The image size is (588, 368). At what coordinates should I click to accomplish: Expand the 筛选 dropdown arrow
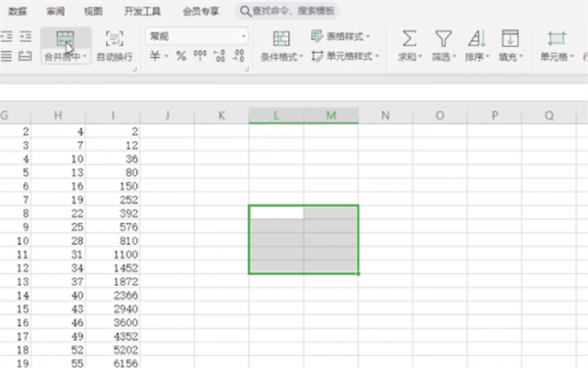tap(454, 57)
